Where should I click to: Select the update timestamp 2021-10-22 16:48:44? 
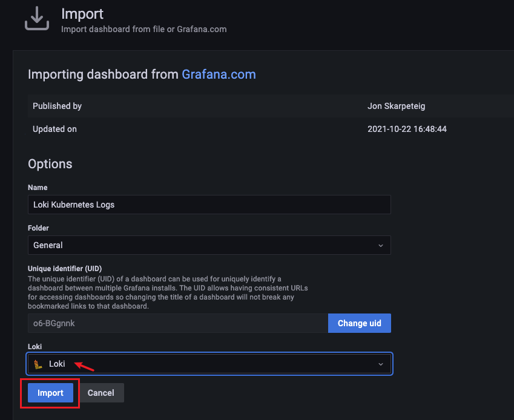(x=407, y=129)
